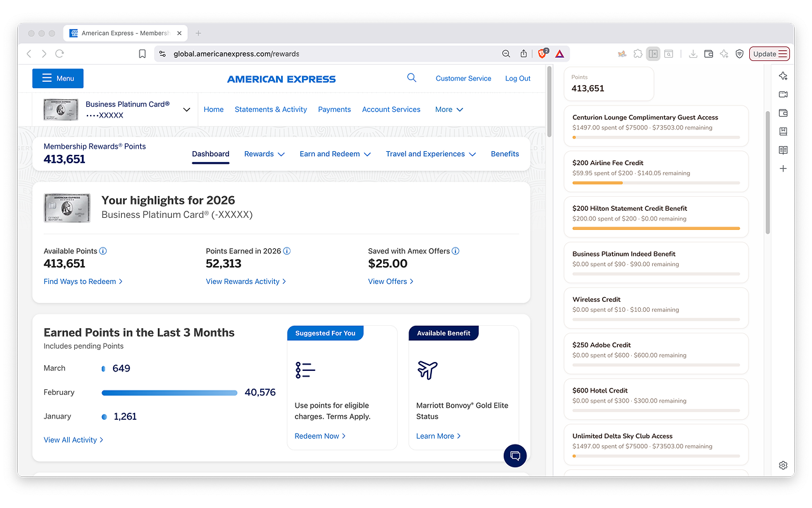Bookmark this page using the bookmark icon
Image resolution: width=812 pixels, height=508 pixels.
pyautogui.click(x=142, y=54)
